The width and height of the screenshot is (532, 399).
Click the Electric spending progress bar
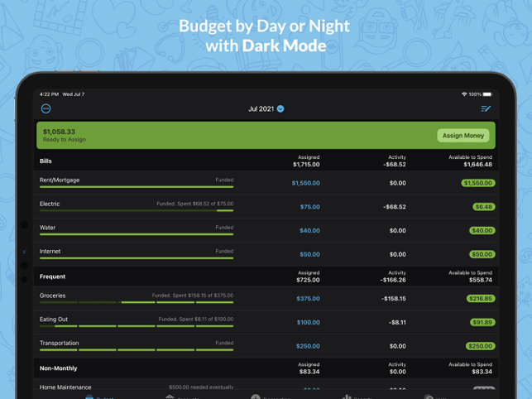coord(137,210)
